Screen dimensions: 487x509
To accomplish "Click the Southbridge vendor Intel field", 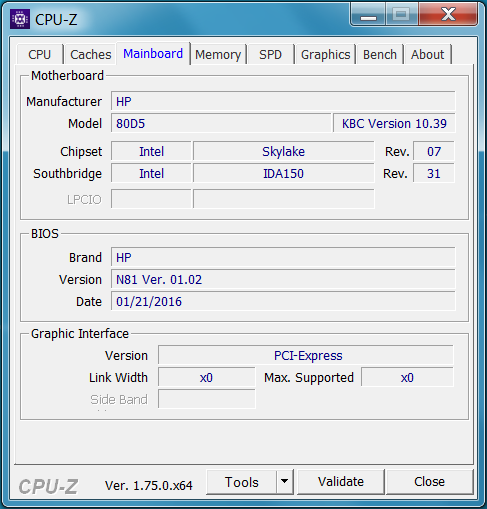I will [151, 174].
